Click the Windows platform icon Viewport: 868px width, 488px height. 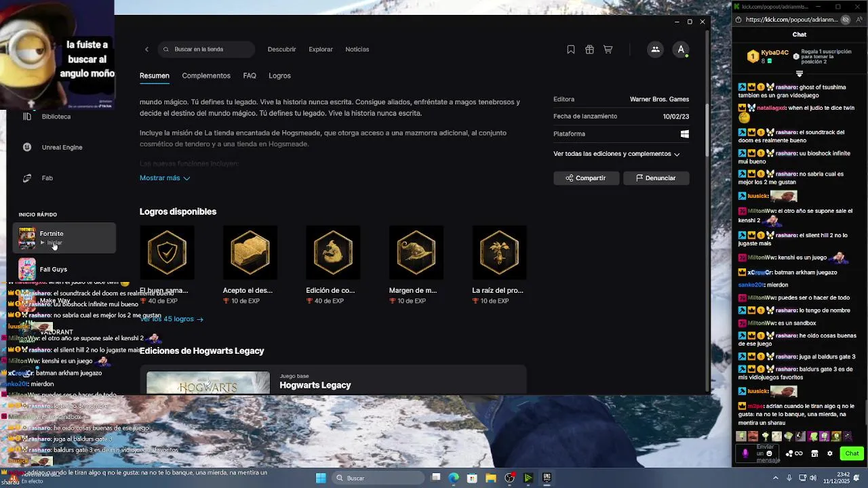click(685, 134)
